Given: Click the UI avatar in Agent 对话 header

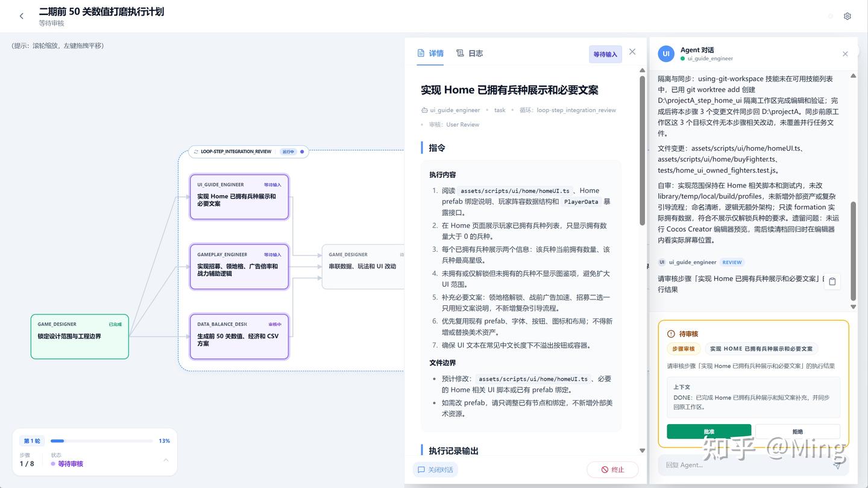Looking at the screenshot, I should pos(666,54).
